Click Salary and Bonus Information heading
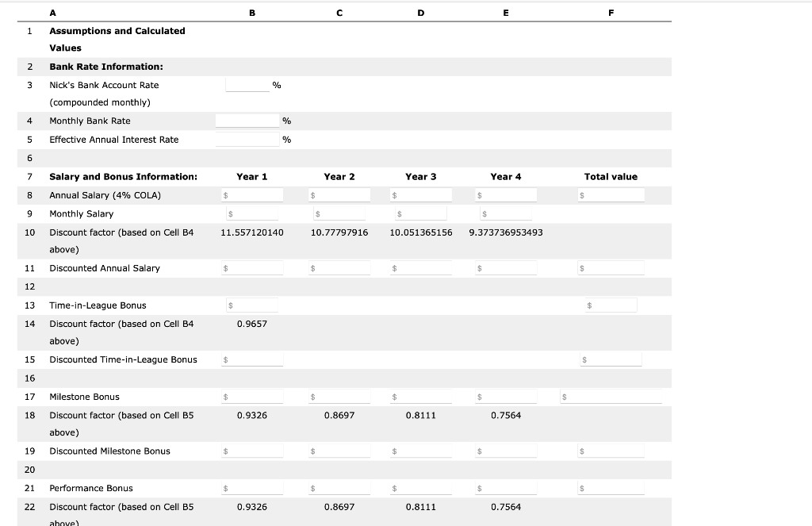The height and width of the screenshot is (526, 812). click(x=123, y=177)
